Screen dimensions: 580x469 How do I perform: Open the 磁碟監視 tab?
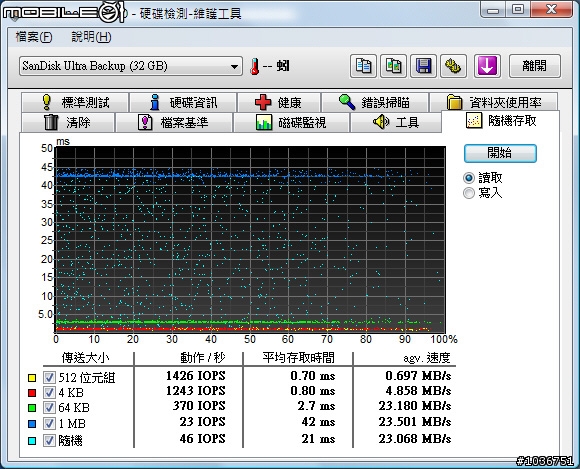point(291,122)
